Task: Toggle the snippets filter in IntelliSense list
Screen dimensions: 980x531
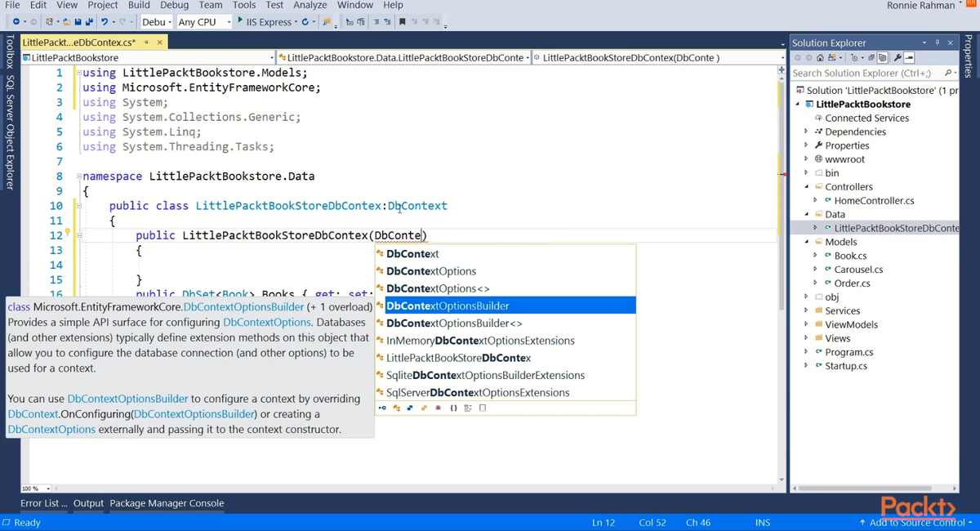Action: 482,408
